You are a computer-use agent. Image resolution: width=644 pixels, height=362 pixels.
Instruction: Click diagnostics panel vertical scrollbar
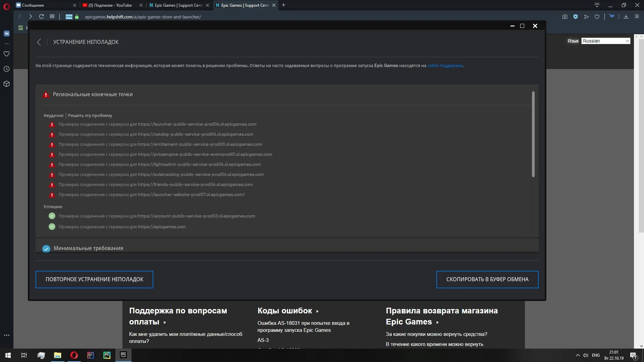click(x=533, y=134)
